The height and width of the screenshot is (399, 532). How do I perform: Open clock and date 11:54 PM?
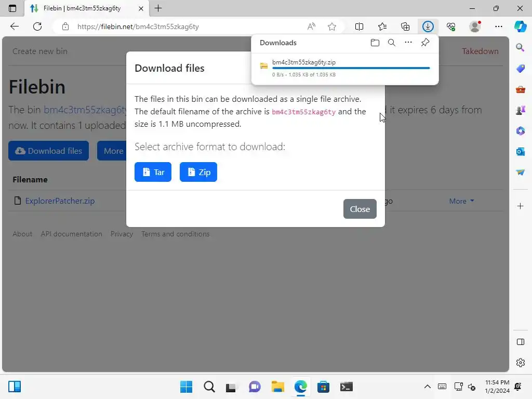[497, 387]
